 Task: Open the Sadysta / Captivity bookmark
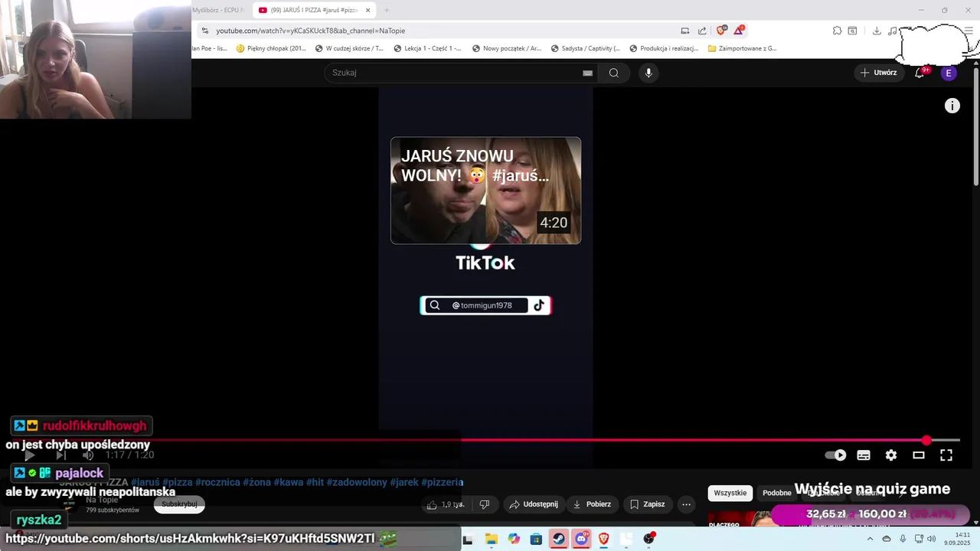pos(585,48)
